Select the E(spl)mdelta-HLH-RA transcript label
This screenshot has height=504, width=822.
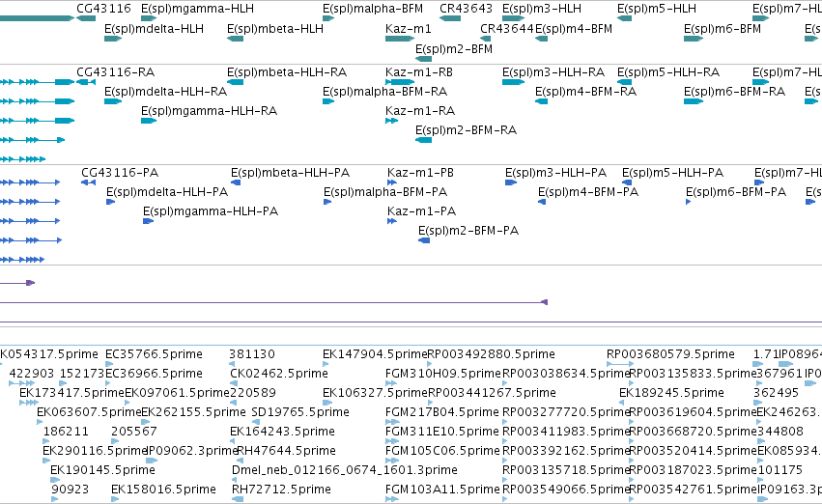[x=166, y=92]
